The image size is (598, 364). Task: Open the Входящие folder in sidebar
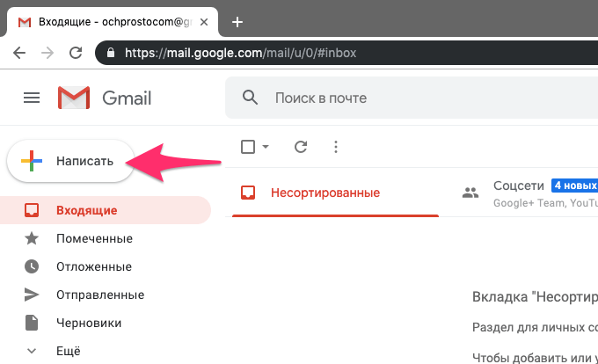tap(105, 210)
